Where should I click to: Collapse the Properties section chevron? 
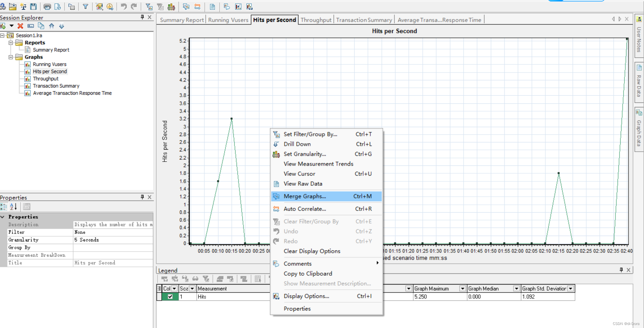(x=3, y=217)
